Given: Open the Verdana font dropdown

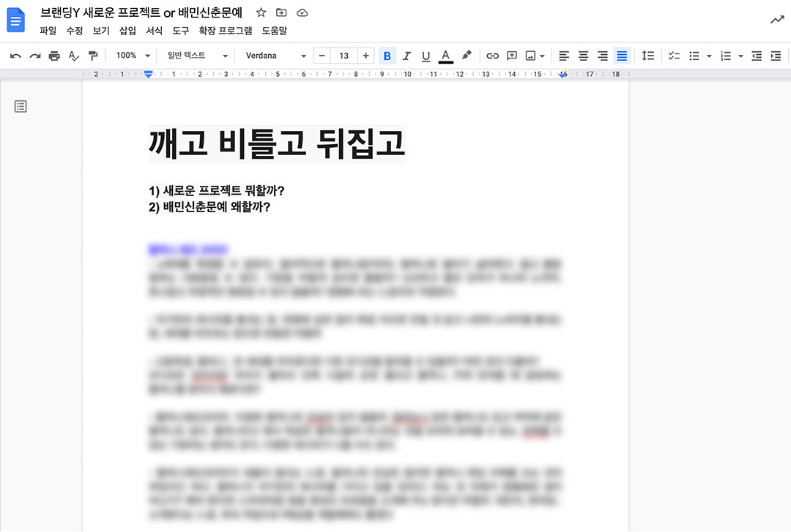Looking at the screenshot, I should [x=275, y=56].
